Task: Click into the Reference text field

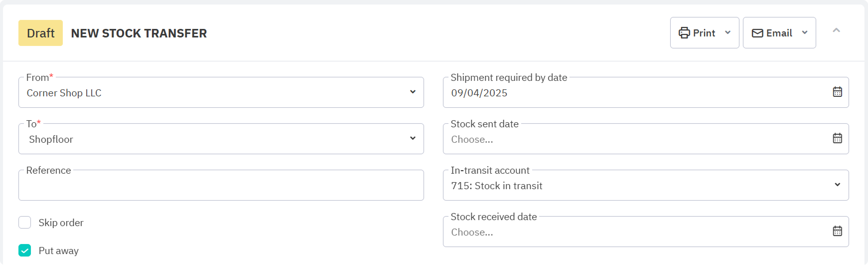Action: (x=221, y=186)
